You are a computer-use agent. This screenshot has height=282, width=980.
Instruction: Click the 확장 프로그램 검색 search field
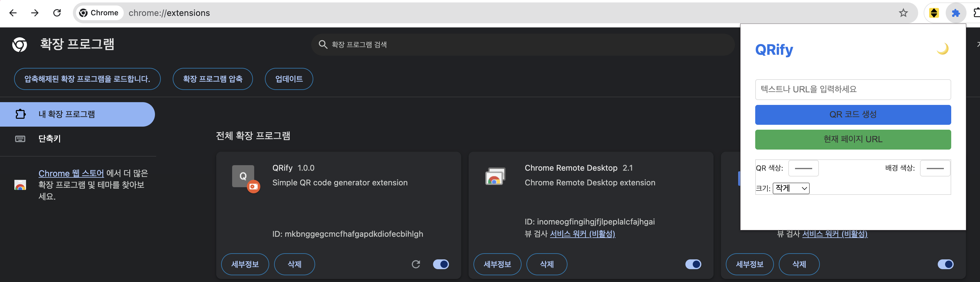523,44
